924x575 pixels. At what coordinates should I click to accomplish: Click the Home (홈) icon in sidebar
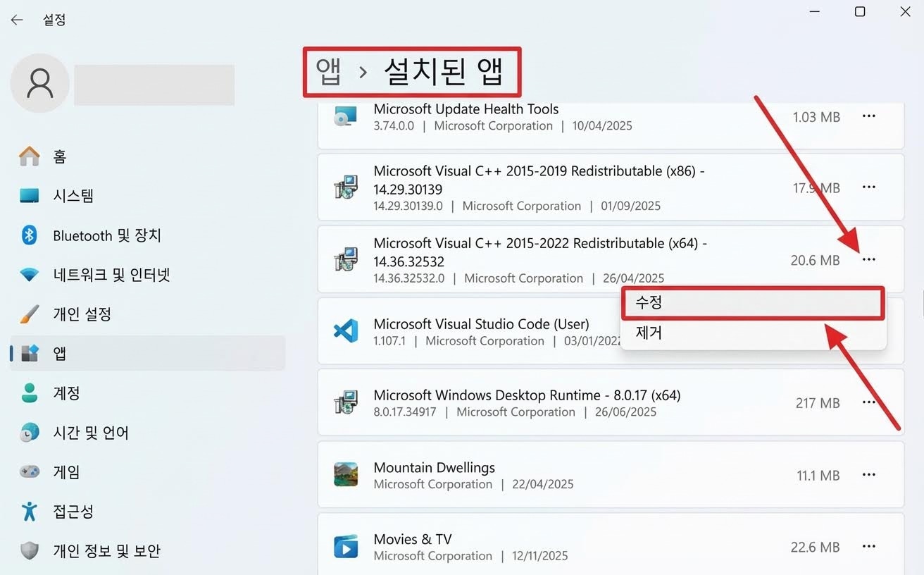tap(29, 156)
